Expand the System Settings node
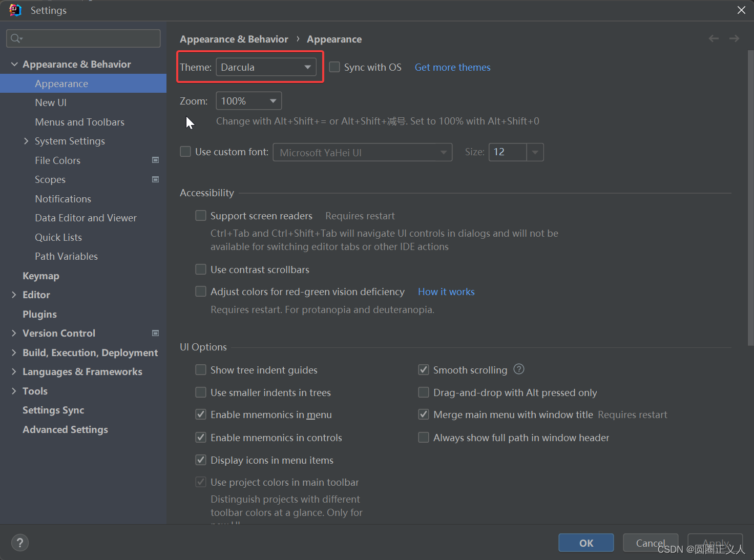 (26, 141)
